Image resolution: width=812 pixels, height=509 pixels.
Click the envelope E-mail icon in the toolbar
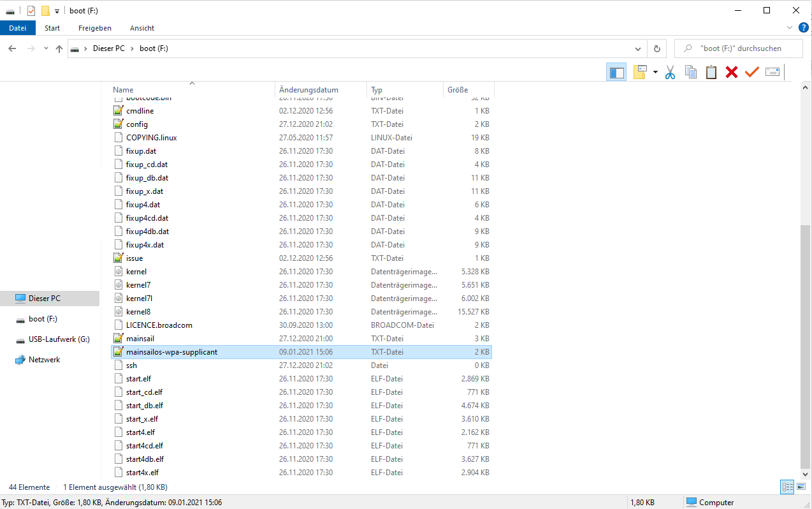pyautogui.click(x=772, y=72)
